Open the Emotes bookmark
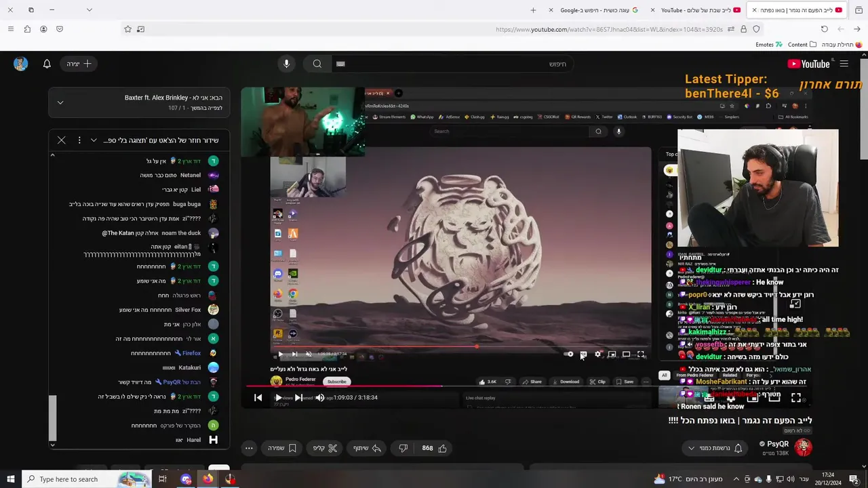The height and width of the screenshot is (488, 868). pyautogui.click(x=769, y=45)
